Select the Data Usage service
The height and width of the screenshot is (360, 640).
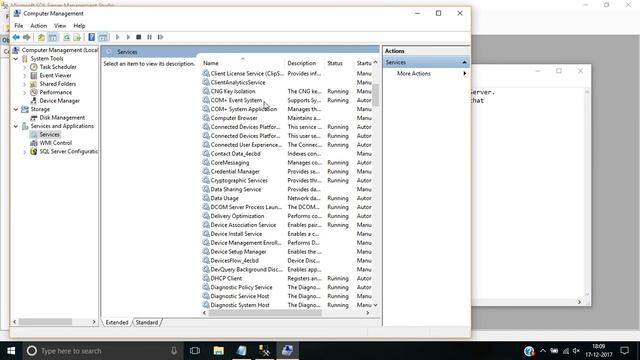pos(224,198)
